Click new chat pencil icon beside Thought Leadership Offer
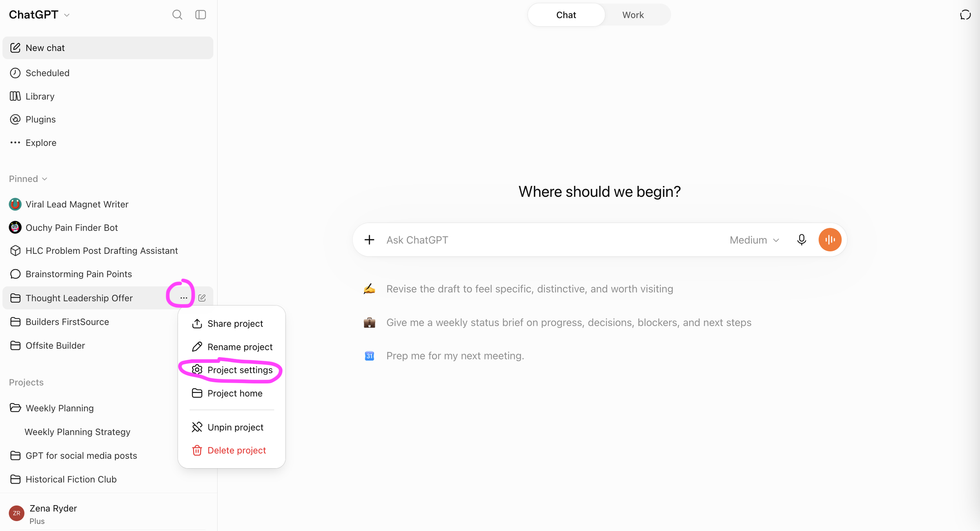The image size is (980, 531). coord(202,298)
